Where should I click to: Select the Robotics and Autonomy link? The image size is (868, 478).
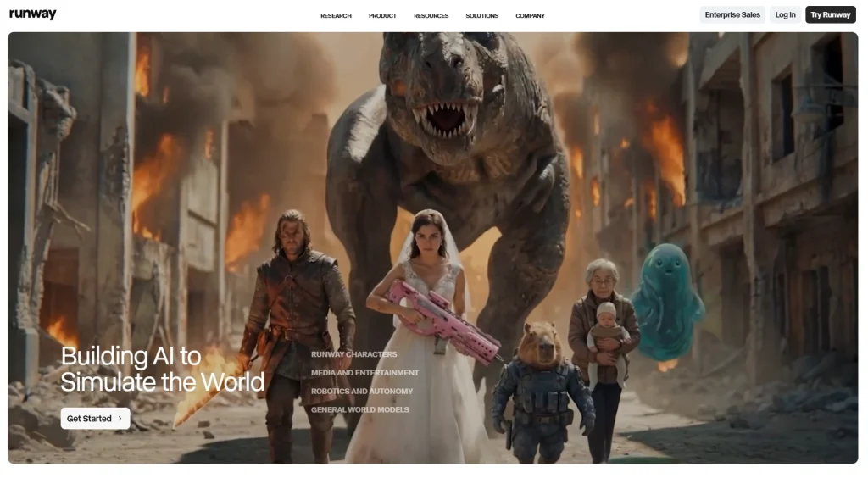(x=362, y=392)
